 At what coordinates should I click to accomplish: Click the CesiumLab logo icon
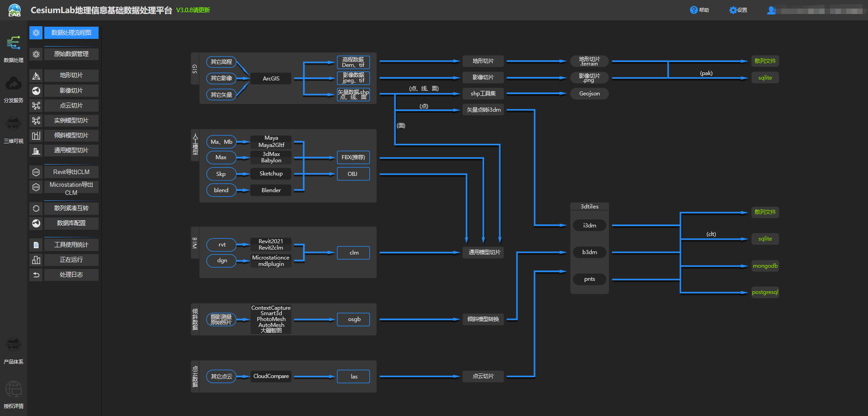pyautogui.click(x=14, y=10)
